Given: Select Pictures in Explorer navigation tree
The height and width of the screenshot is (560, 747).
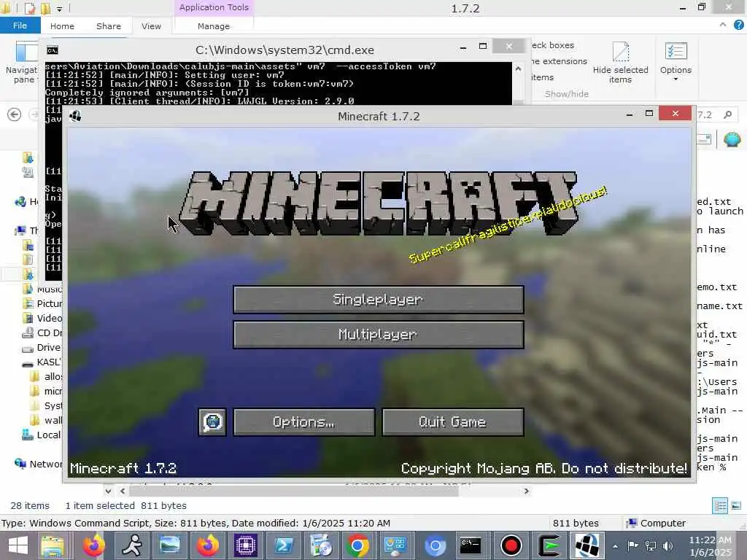Looking at the screenshot, I should pos(43,303).
